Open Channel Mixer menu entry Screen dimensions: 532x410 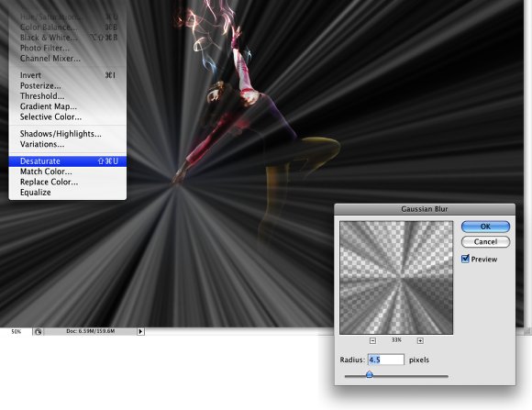[68, 59]
